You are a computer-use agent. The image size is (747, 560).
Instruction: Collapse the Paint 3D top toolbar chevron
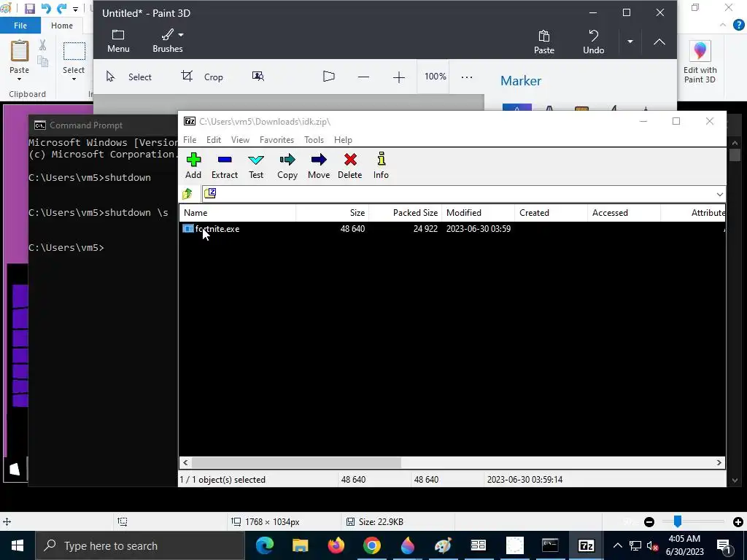click(x=659, y=42)
